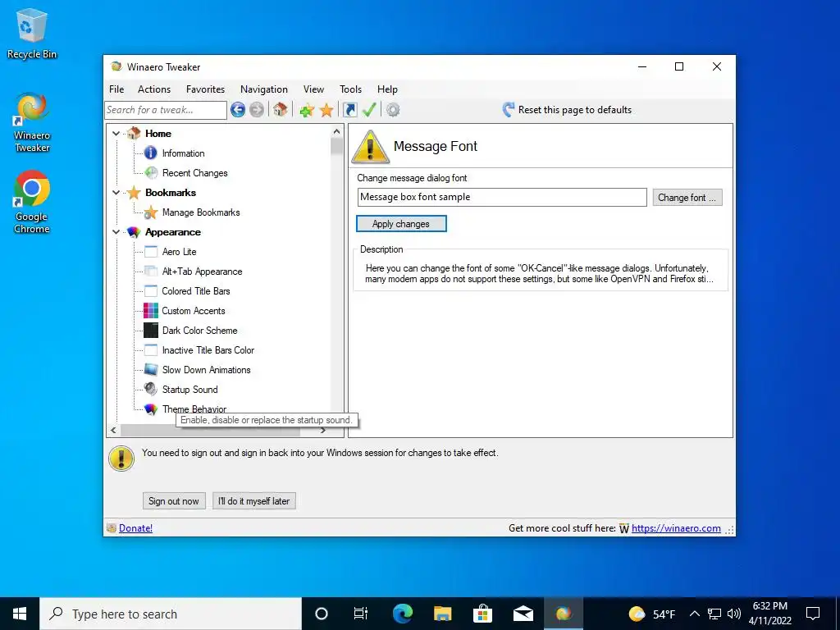Click the volume speaker tray icon
The height and width of the screenshot is (630, 840).
[x=734, y=614]
